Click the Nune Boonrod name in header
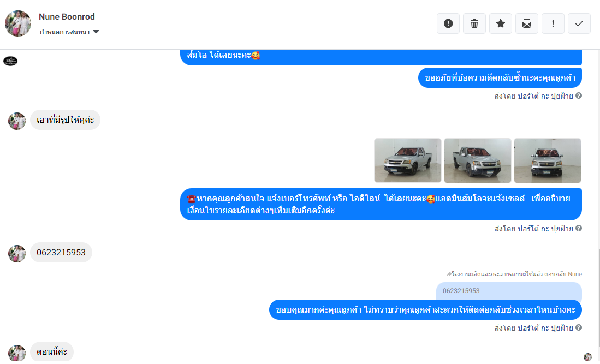Viewport: 600px width, 364px height. 67,17
